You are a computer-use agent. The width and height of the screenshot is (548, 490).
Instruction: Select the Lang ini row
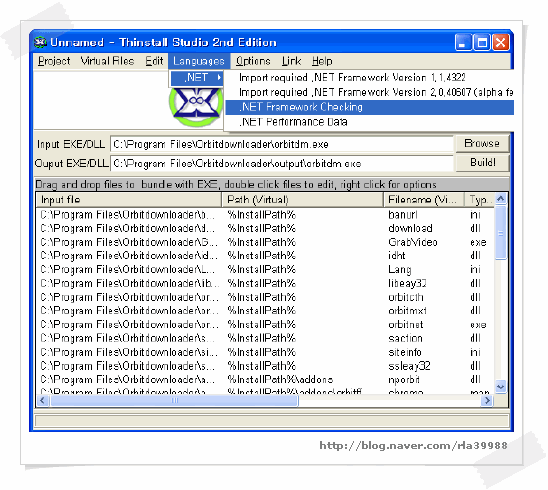pyautogui.click(x=265, y=269)
